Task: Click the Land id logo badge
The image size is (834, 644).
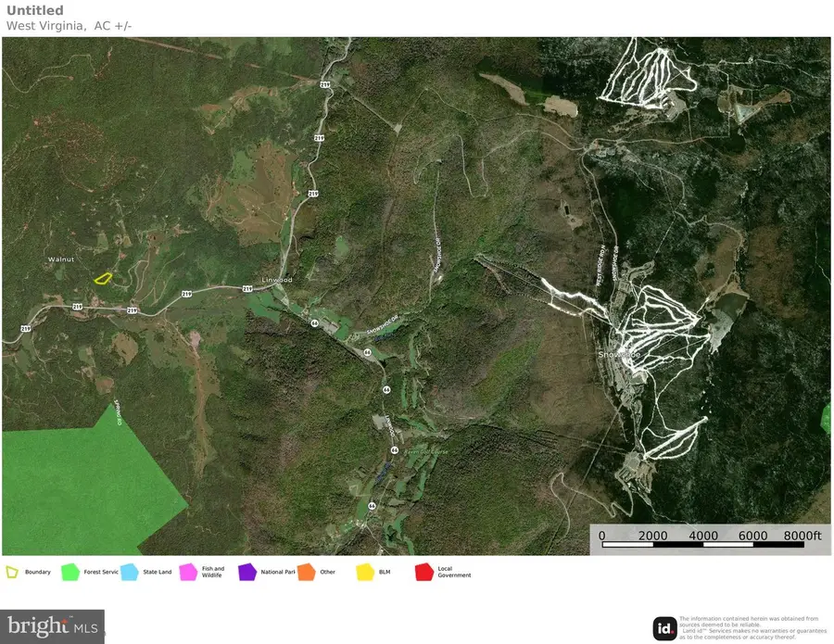Action: click(663, 628)
